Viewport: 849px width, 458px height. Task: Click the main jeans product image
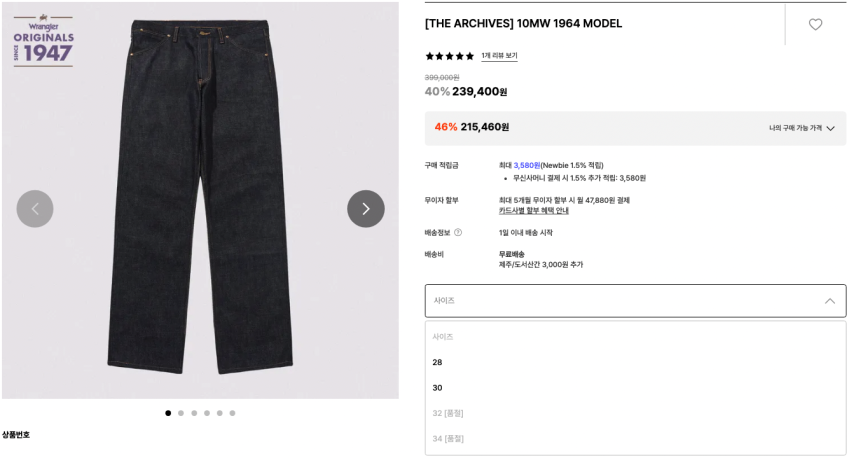pos(200,198)
